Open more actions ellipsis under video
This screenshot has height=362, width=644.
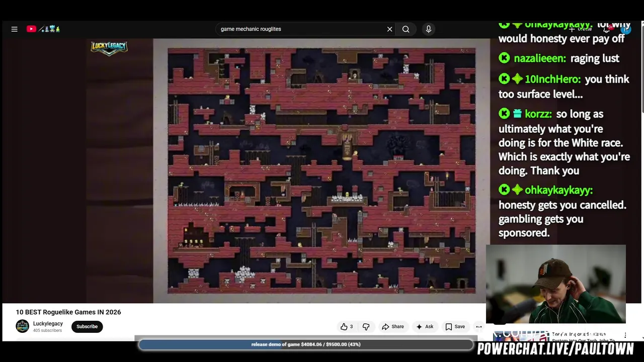tap(479, 327)
